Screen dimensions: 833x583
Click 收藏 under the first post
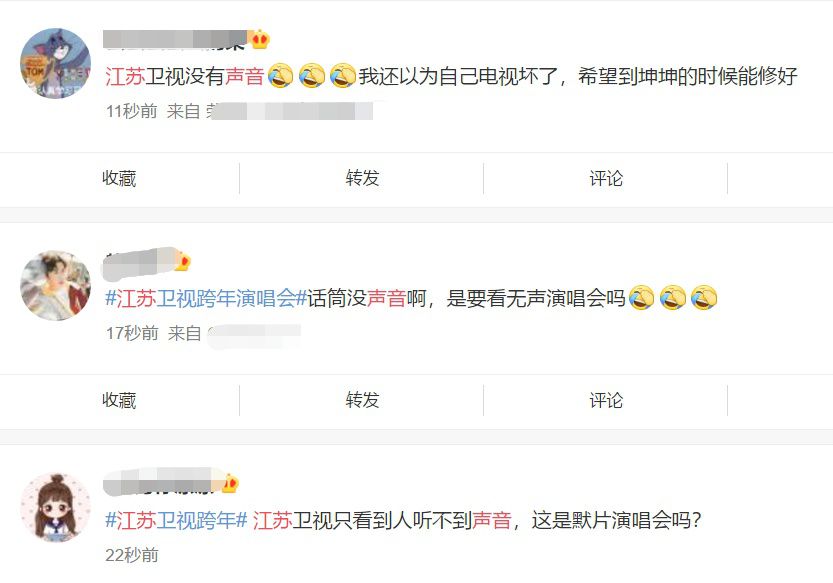click(x=119, y=178)
